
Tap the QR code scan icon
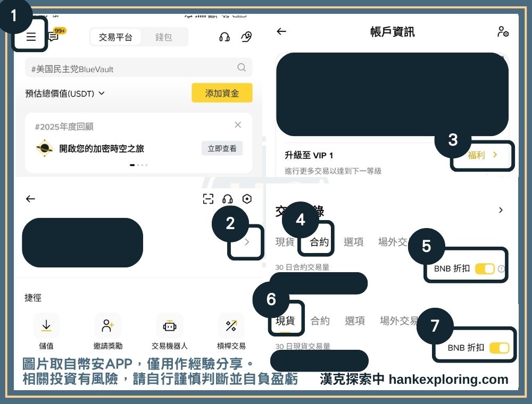coord(209,199)
